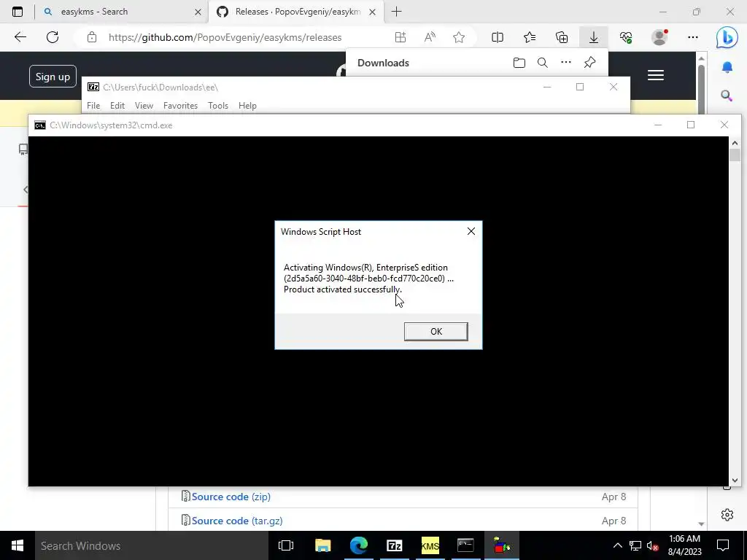Open the 7-Zip Edit menu
The width and height of the screenshot is (747, 560).
117,106
